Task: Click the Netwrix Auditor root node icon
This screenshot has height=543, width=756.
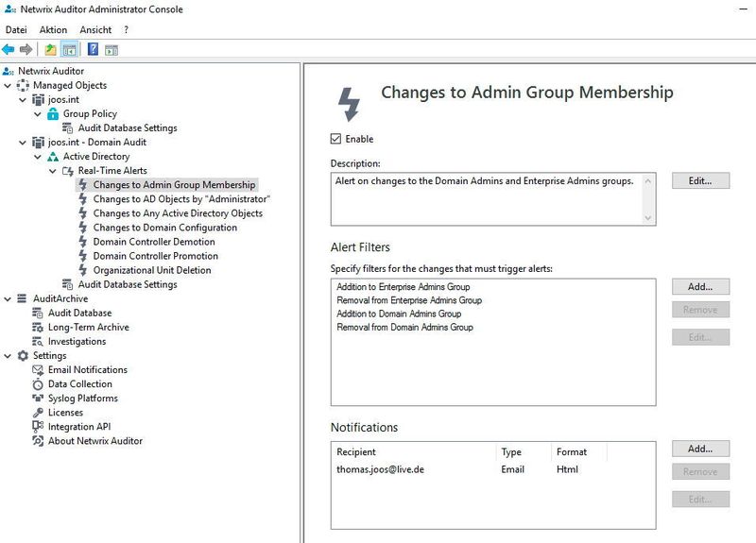Action: tap(9, 72)
